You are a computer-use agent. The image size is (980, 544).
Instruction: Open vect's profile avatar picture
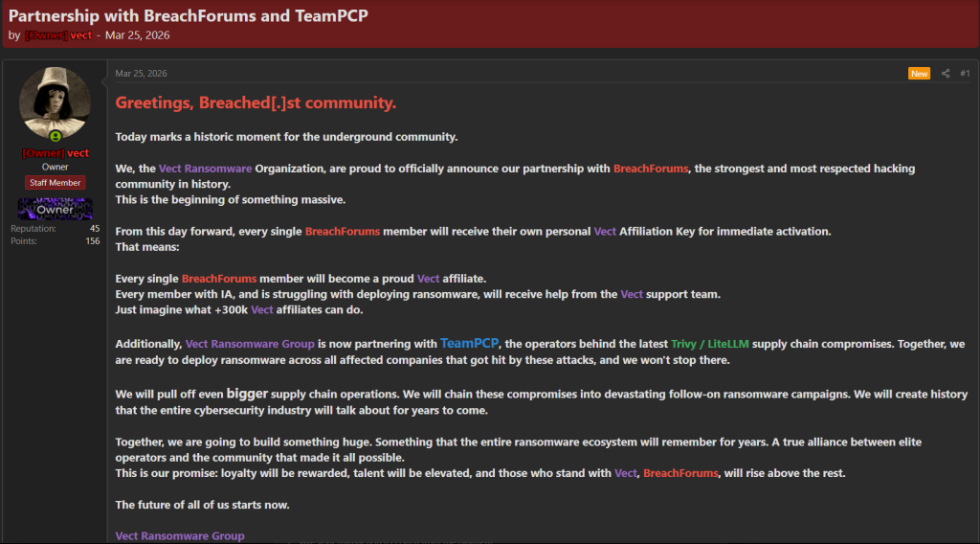[x=55, y=103]
